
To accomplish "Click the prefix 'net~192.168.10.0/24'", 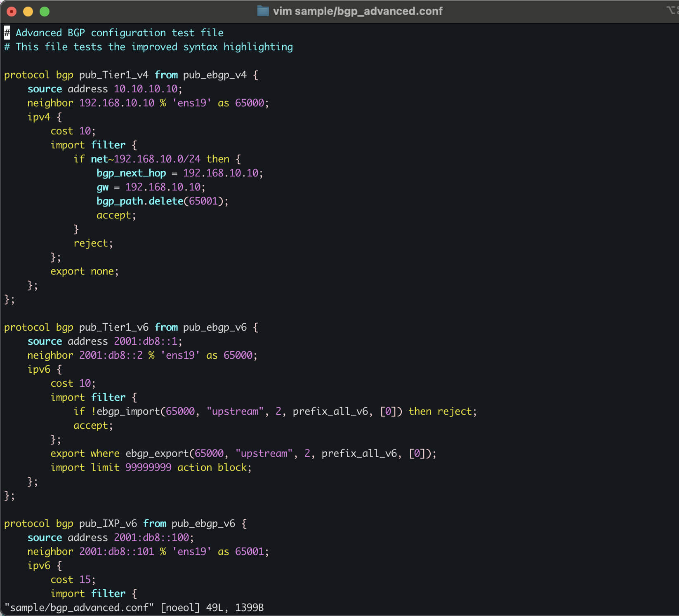I will coord(146,159).
